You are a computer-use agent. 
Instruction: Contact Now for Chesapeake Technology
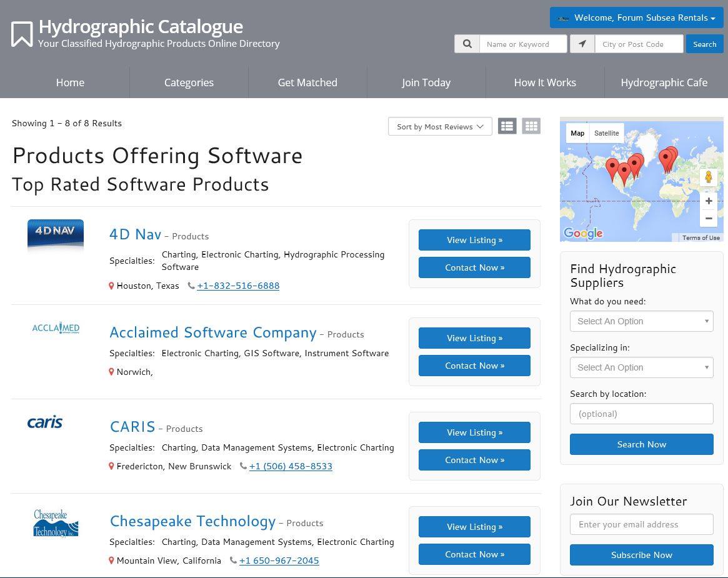(x=474, y=554)
